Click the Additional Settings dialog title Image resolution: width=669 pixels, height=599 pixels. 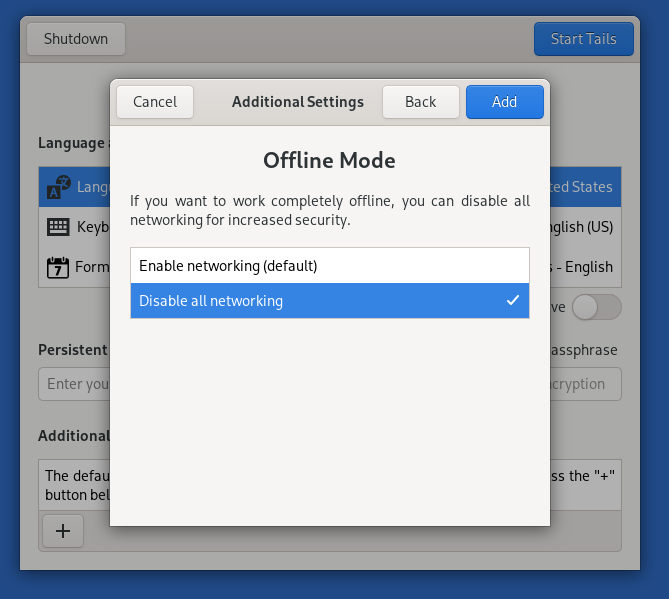[x=298, y=102]
